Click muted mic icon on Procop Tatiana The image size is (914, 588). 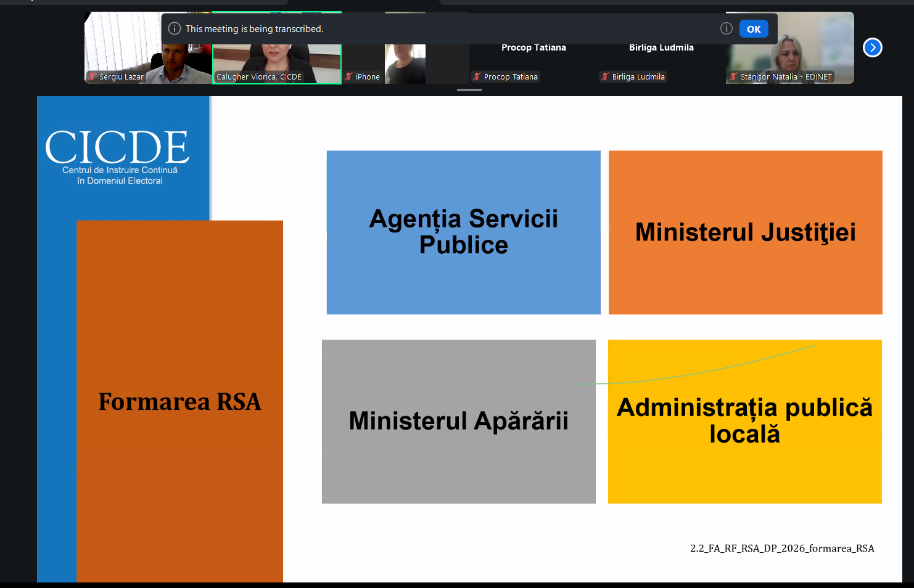point(477,76)
